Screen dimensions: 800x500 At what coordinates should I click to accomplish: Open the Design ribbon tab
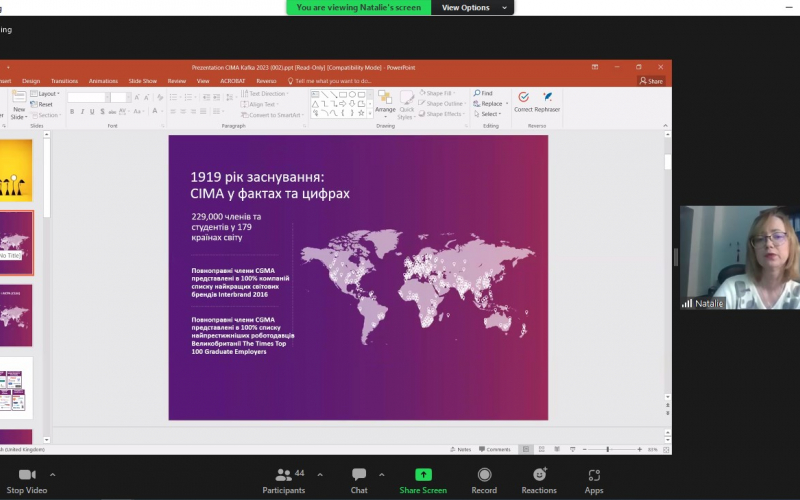point(31,81)
